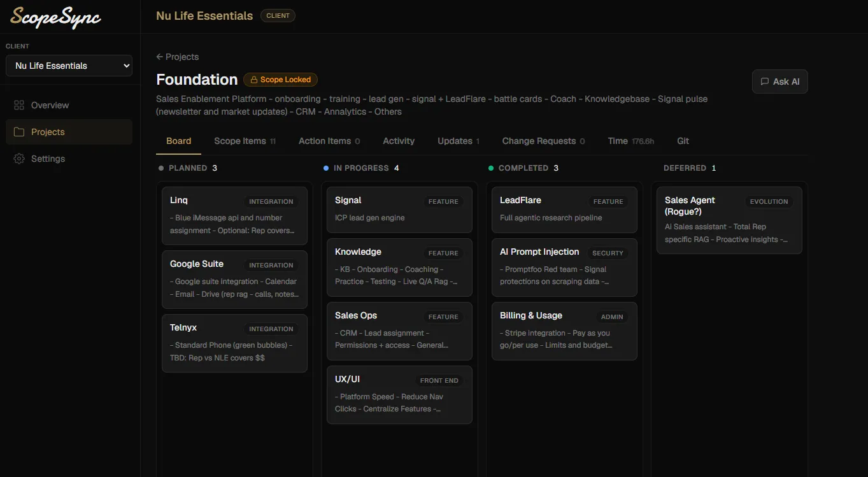This screenshot has width=868, height=477.
Task: Open the Action Items tab
Action: coord(325,141)
